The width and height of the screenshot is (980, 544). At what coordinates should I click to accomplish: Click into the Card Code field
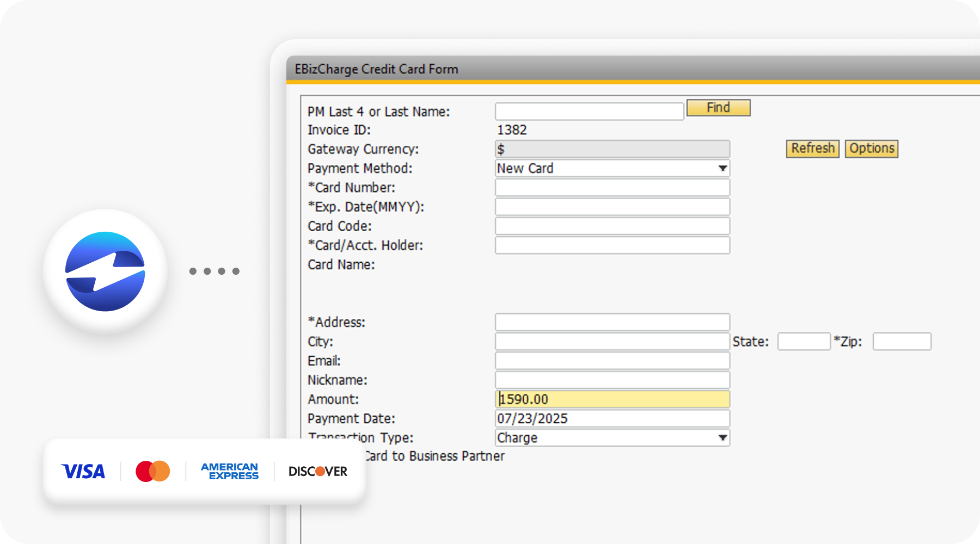(612, 226)
